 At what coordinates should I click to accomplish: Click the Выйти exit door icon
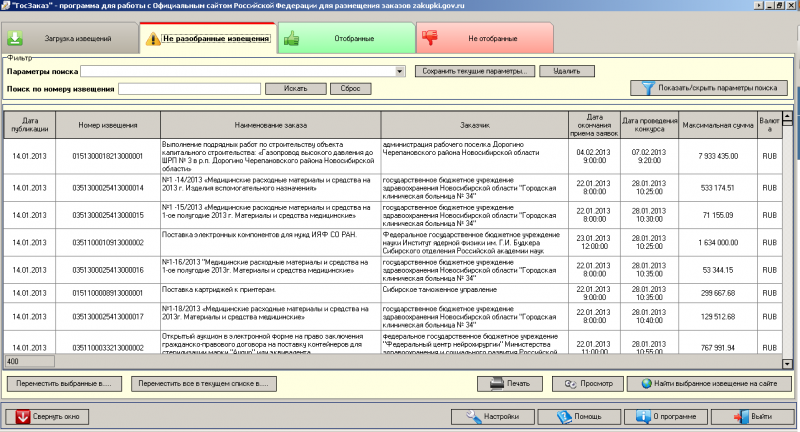click(741, 417)
